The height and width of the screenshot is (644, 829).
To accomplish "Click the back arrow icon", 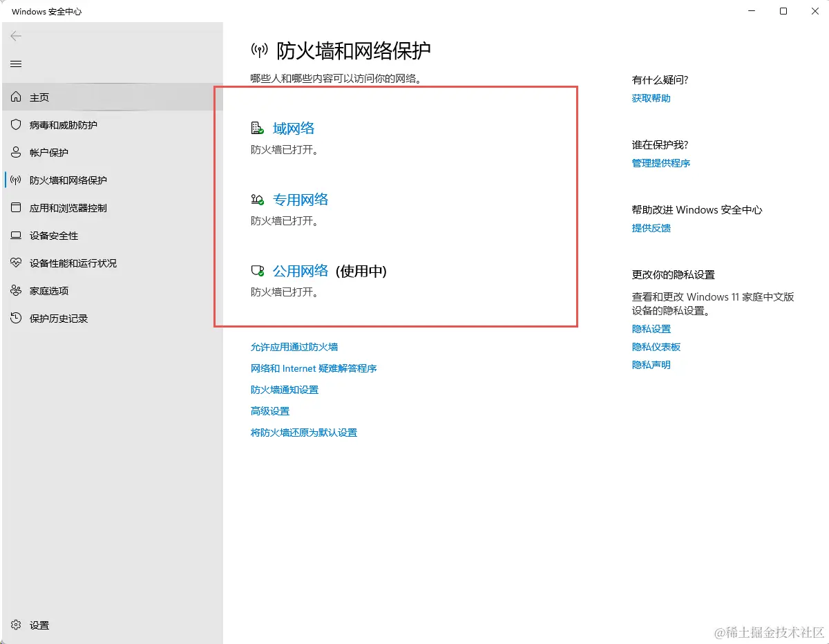I will click(x=16, y=36).
